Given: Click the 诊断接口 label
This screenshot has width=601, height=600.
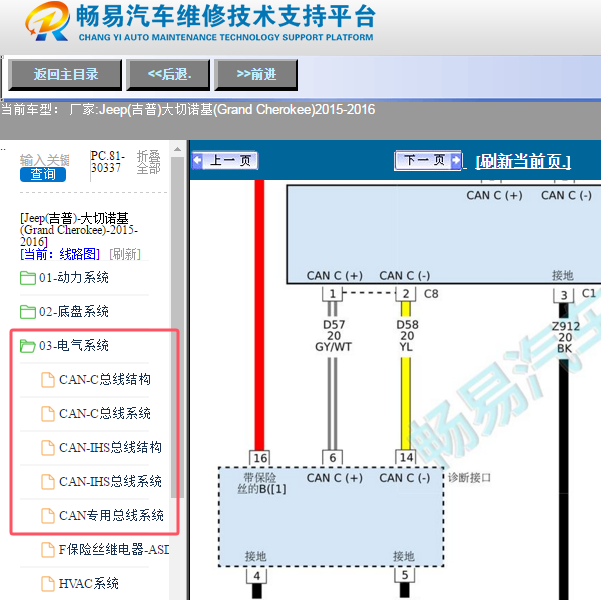Looking at the screenshot, I should [470, 478].
